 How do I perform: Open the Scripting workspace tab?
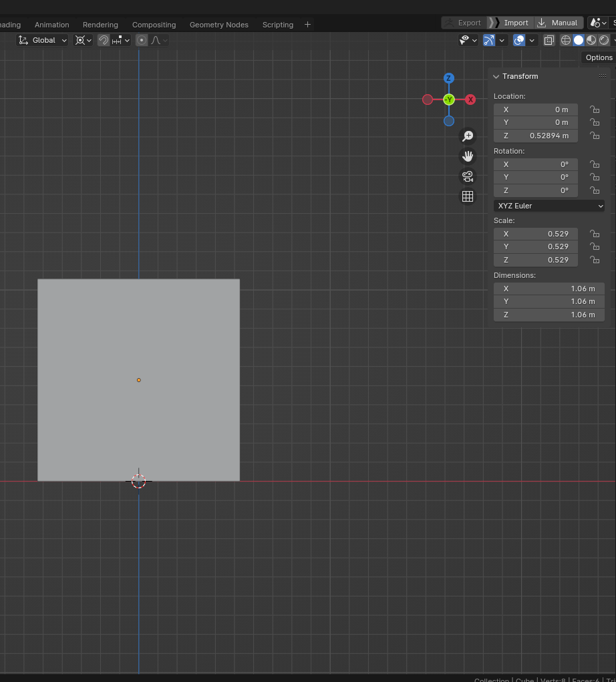click(x=277, y=25)
